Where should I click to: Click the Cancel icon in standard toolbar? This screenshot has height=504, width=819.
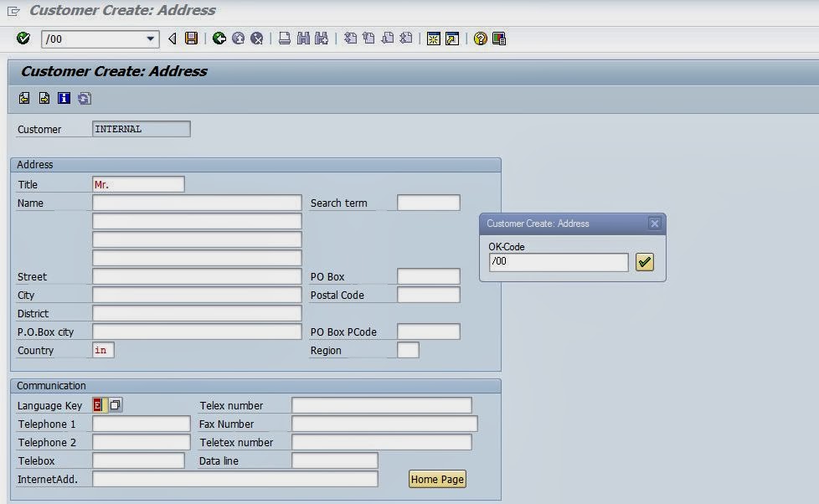coord(257,39)
